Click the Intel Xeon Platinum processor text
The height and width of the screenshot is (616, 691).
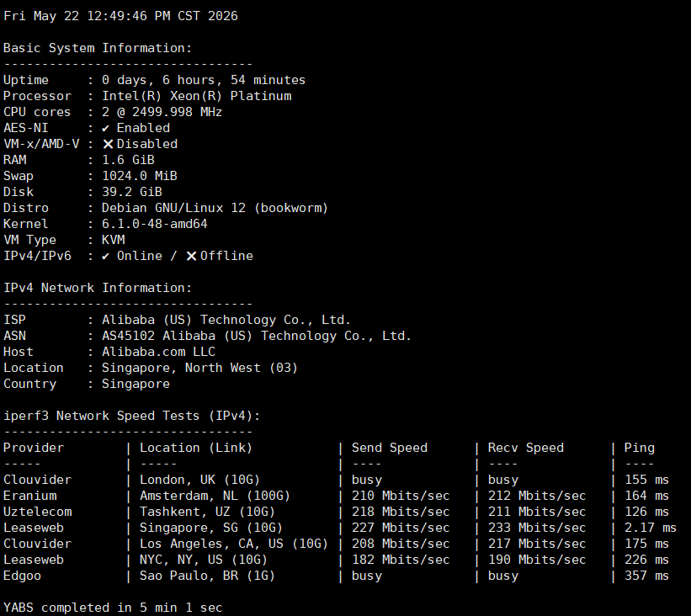coord(197,96)
